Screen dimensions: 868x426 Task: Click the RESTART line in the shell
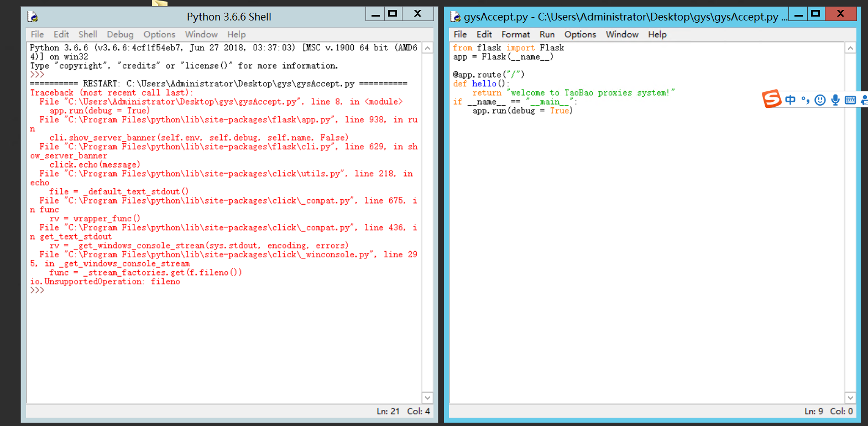pyautogui.click(x=218, y=84)
